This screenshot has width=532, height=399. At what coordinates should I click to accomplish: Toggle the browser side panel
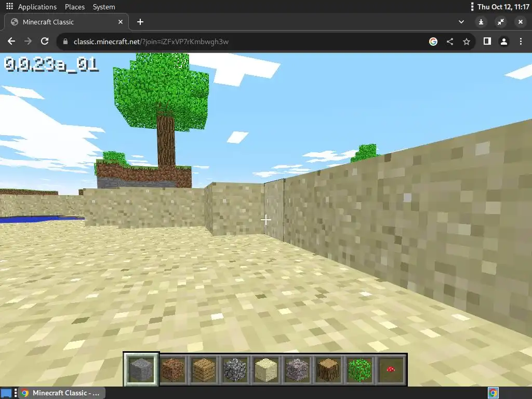[x=487, y=42]
